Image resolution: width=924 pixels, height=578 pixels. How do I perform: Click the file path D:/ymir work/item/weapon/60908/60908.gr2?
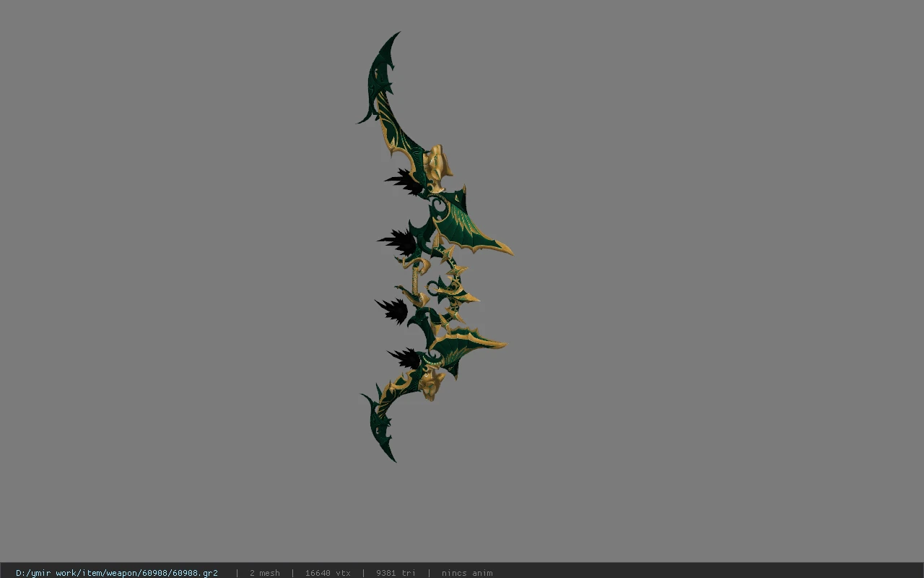click(x=117, y=573)
